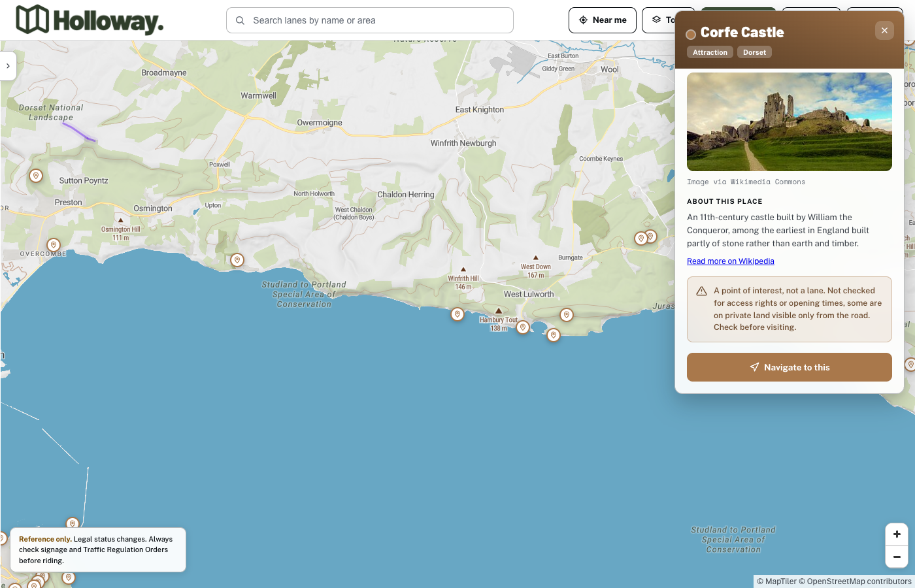
Task: Click the East Knighton map label
Action: [x=480, y=110]
